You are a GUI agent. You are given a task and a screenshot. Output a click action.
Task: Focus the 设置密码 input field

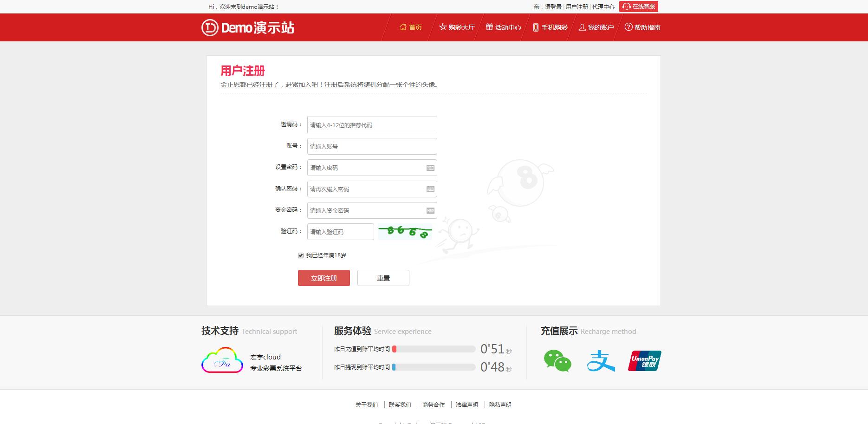coord(372,168)
